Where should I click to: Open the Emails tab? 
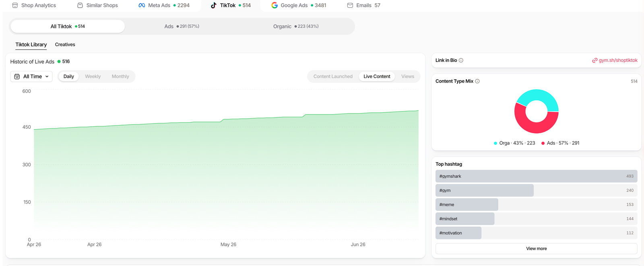[x=363, y=5]
